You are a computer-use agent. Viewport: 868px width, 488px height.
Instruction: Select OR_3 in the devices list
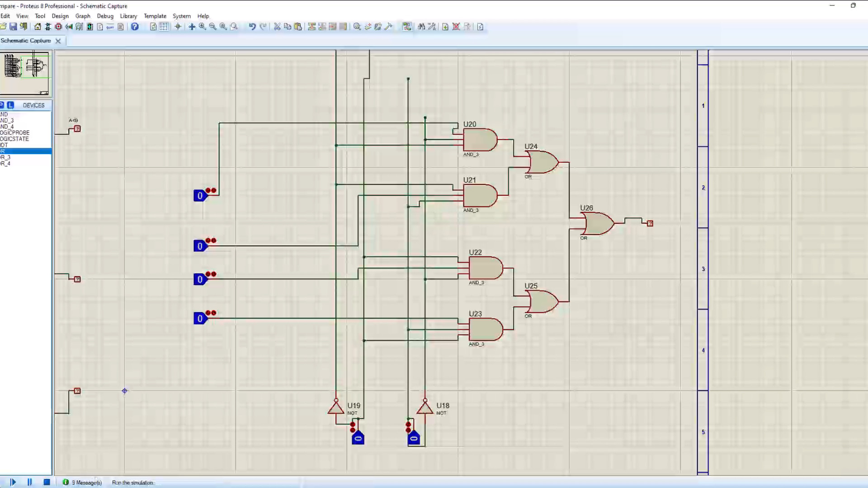5,157
